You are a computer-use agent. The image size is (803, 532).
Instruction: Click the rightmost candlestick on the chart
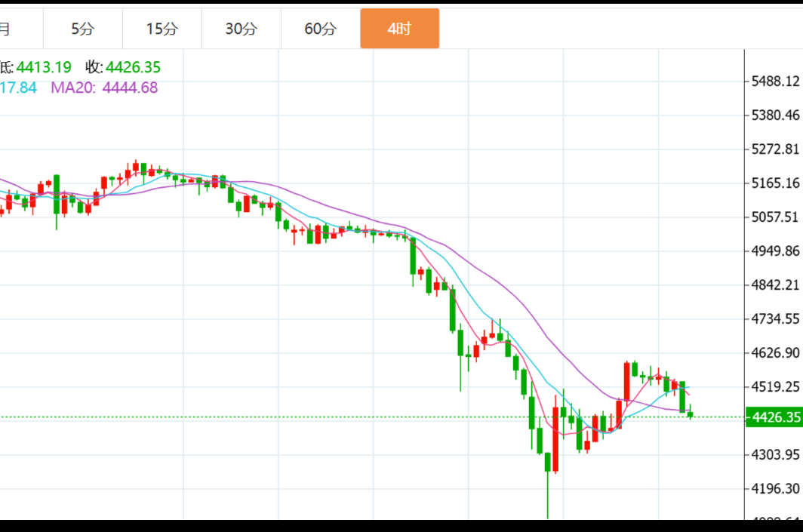pyautogui.click(x=690, y=413)
